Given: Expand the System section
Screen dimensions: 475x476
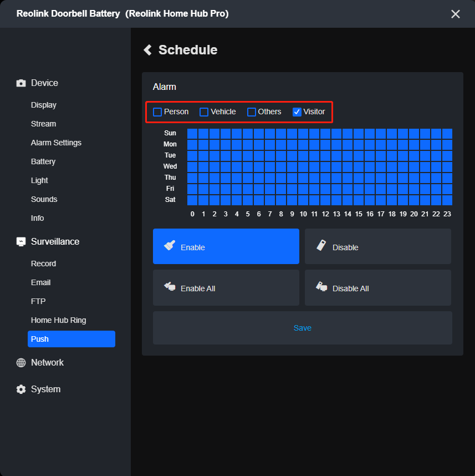Looking at the screenshot, I should (46, 389).
